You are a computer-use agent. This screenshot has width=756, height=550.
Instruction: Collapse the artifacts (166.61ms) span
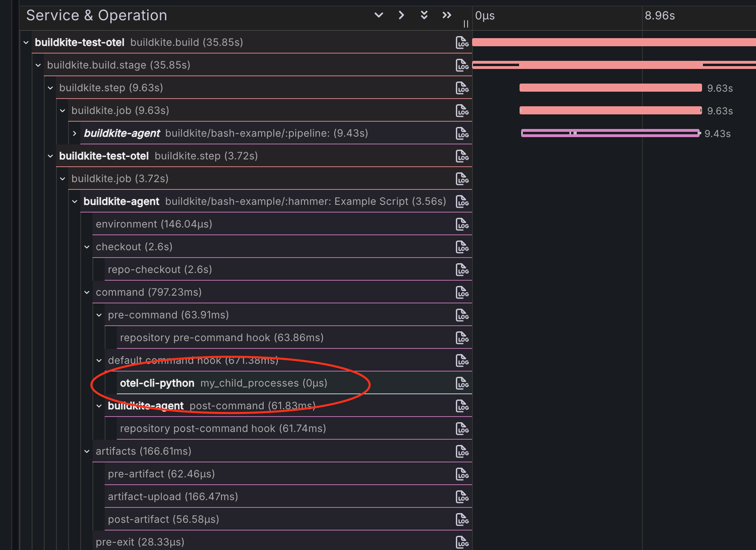pos(86,451)
